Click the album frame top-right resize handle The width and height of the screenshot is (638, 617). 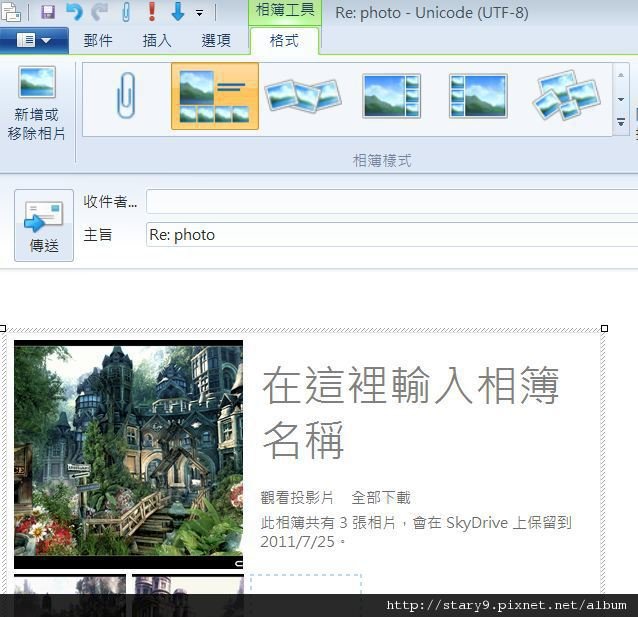pyautogui.click(x=604, y=328)
